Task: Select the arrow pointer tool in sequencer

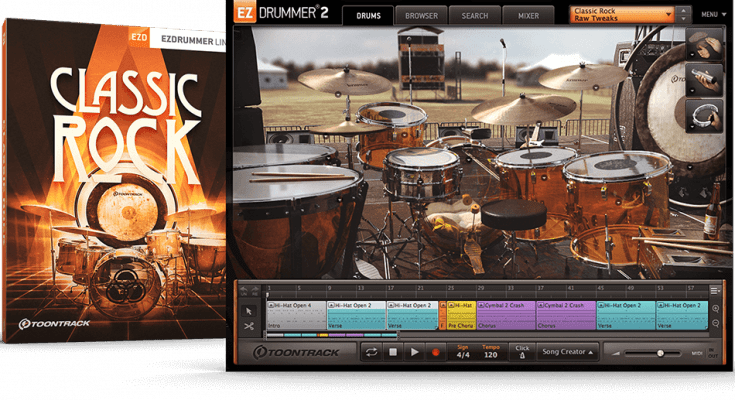Action: [x=248, y=309]
